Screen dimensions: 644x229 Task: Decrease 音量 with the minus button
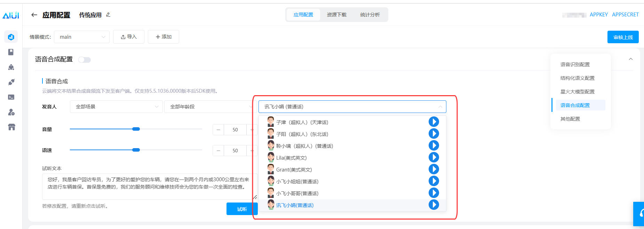(218, 130)
